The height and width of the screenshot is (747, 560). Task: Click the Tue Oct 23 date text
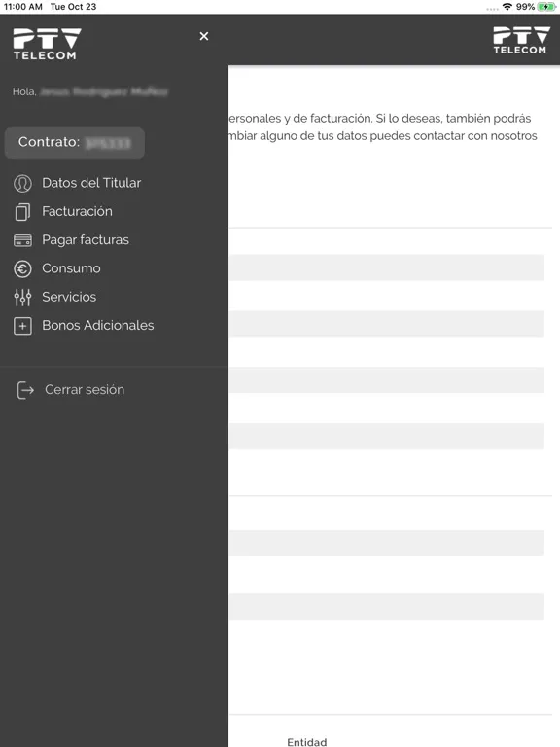73,7
